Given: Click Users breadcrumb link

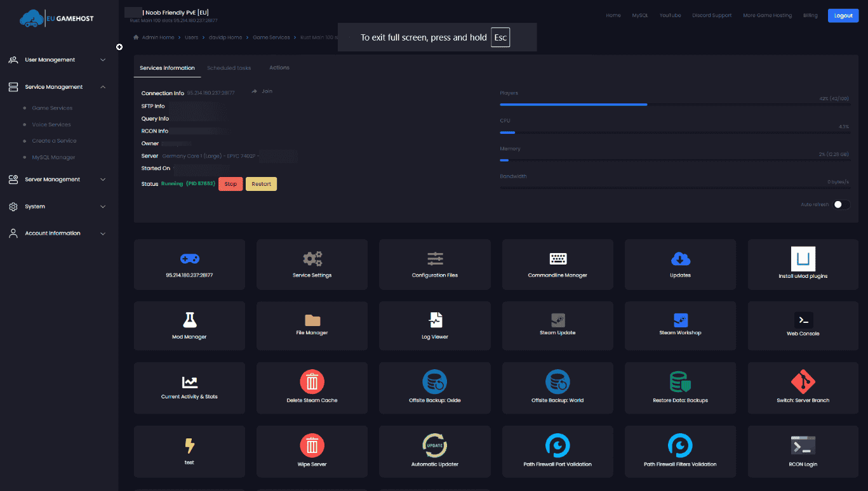Looking at the screenshot, I should (x=192, y=37).
